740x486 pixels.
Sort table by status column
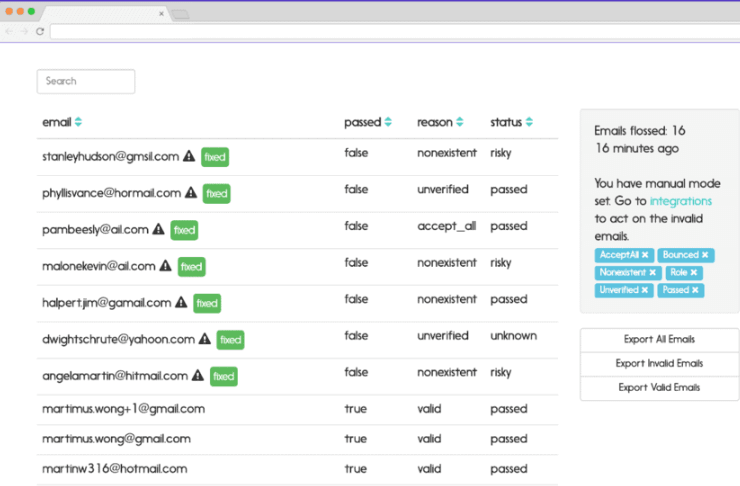529,122
